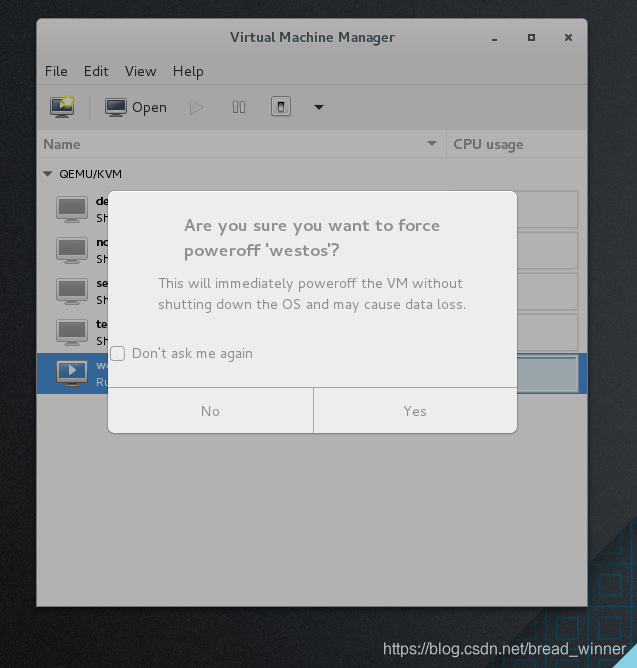Click the CPU usage column header
The height and width of the screenshot is (668, 637).
pos(517,144)
